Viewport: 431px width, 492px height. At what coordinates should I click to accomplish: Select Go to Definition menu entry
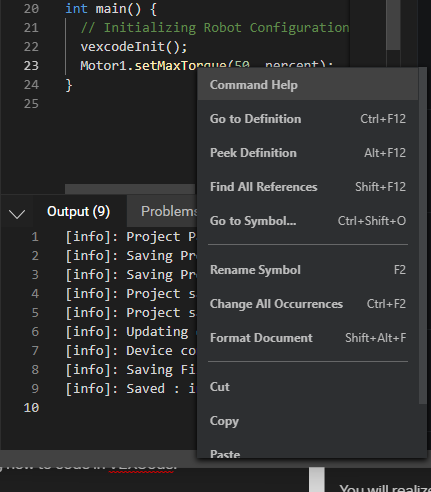(307, 119)
